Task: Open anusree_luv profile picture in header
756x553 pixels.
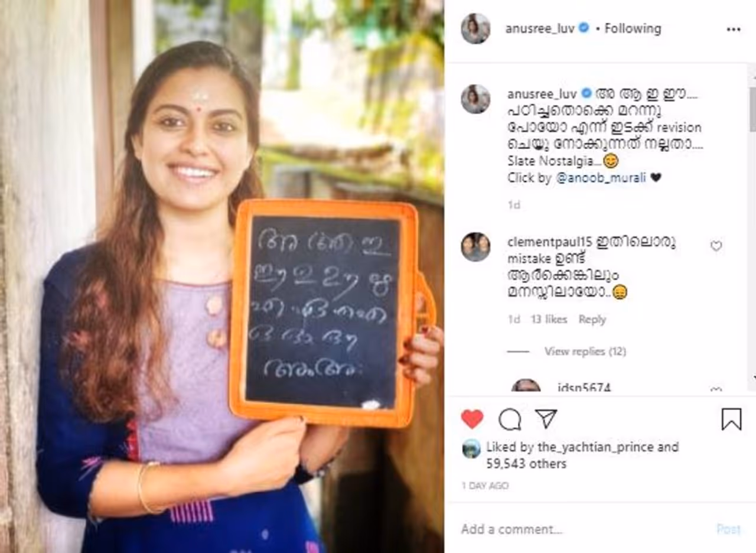Action: click(x=475, y=28)
